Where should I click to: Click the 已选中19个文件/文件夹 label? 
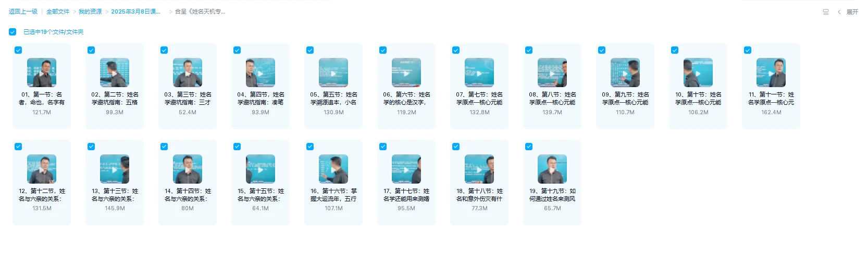[x=54, y=32]
